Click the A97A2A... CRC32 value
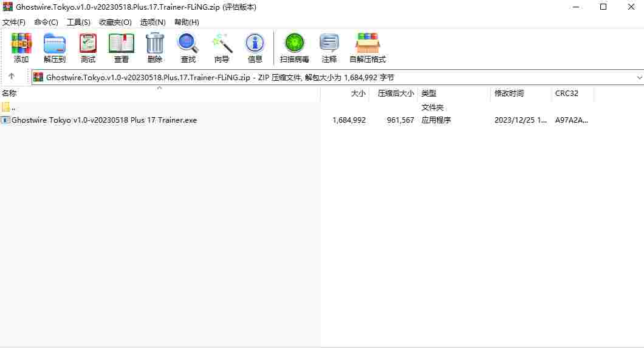 [571, 120]
